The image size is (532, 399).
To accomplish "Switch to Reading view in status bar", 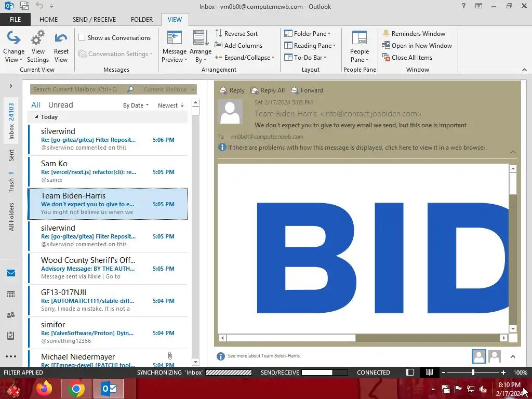I will pyautogui.click(x=429, y=372).
